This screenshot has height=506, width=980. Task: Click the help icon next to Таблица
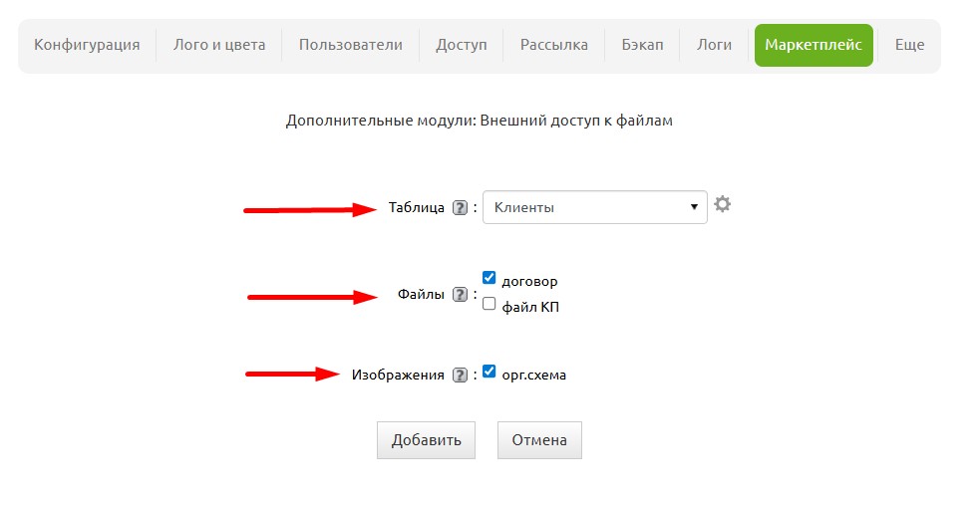(459, 208)
